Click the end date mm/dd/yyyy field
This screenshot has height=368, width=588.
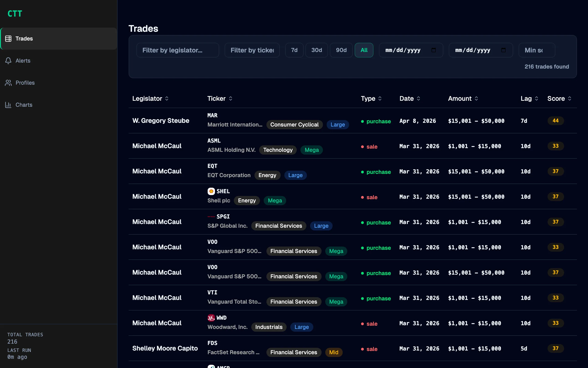481,50
